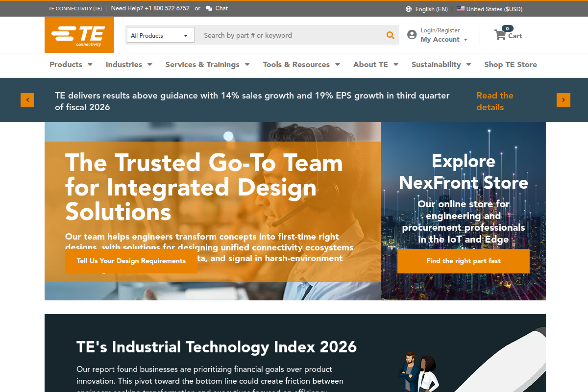The height and width of the screenshot is (392, 588).
Task: Advance to next news banner slide
Action: [x=563, y=100]
